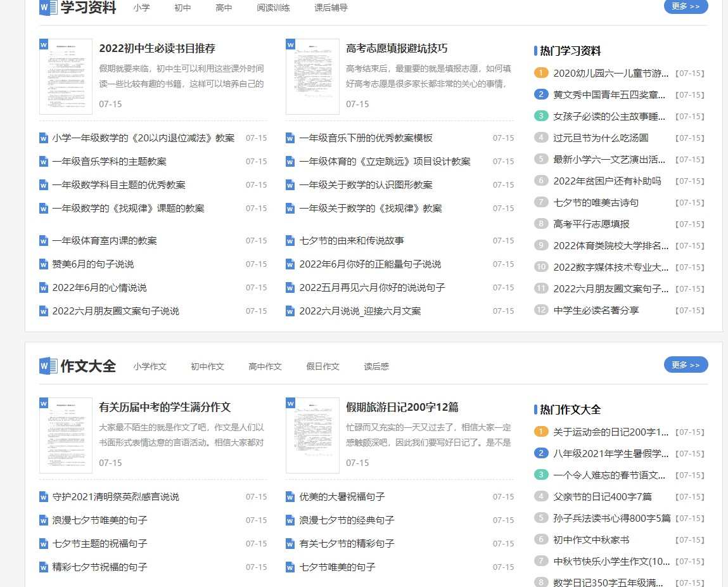Viewport: 728px width, 587px height.
Task: Open 七夕节的唯美古诗句 in hot list
Action: tap(596, 202)
